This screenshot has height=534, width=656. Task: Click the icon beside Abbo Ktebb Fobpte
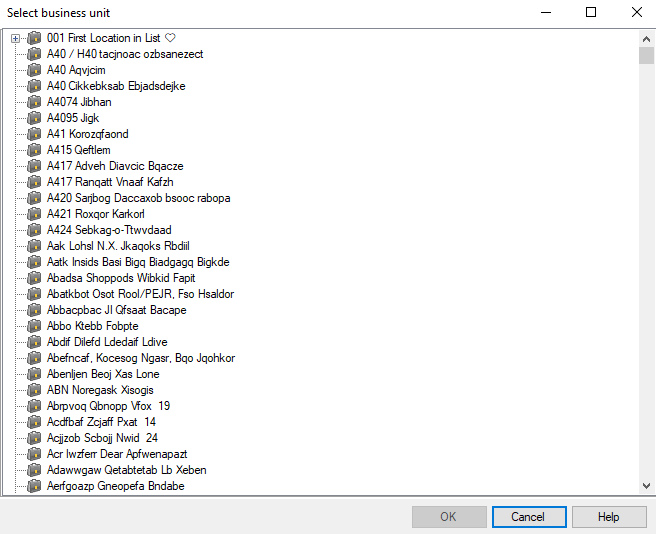coord(34,326)
